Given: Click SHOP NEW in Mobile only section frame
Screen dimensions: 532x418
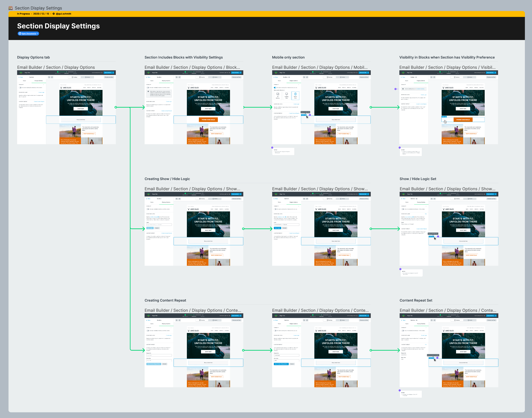Looking at the screenshot, I should [336, 109].
